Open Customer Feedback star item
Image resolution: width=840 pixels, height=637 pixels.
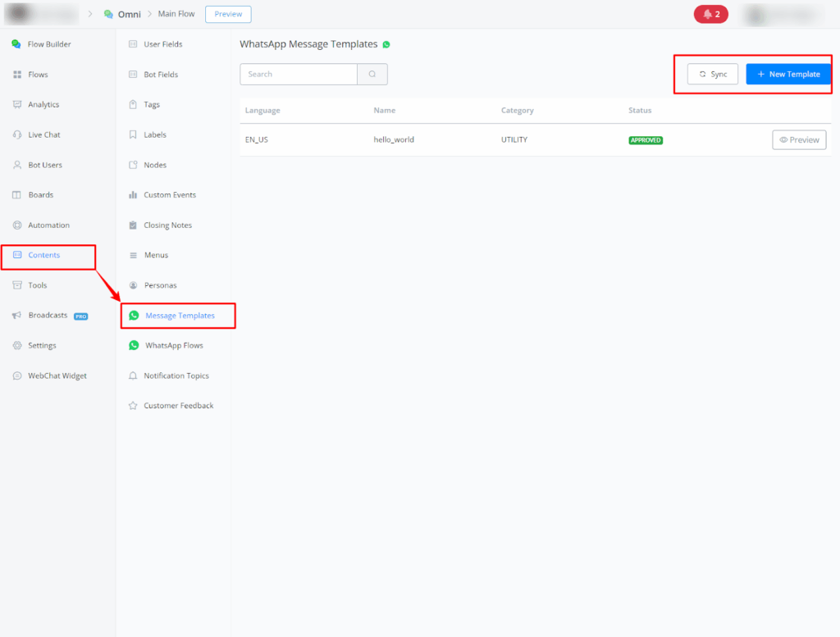coord(178,406)
